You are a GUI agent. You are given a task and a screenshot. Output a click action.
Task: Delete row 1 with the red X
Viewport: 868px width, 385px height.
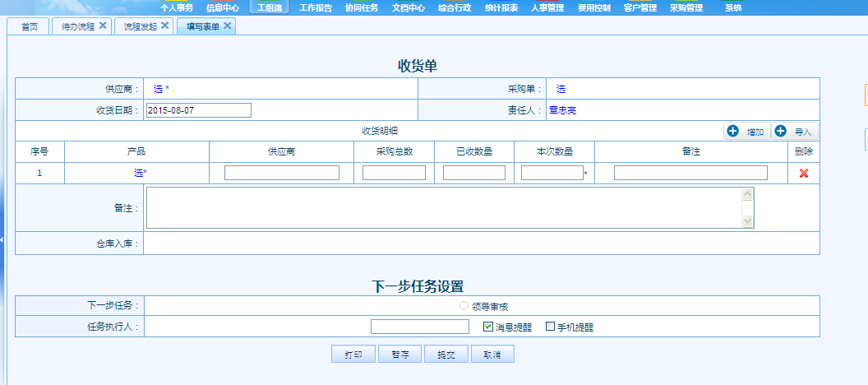point(803,173)
